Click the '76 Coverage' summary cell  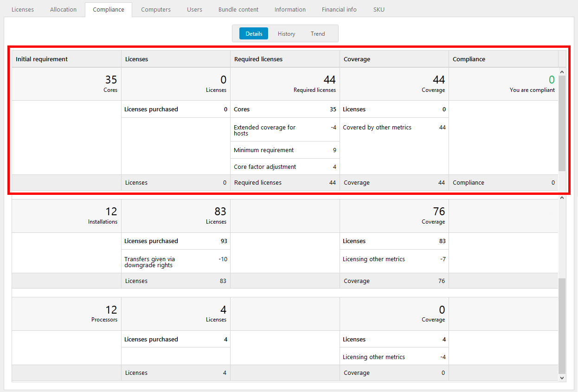coord(394,216)
